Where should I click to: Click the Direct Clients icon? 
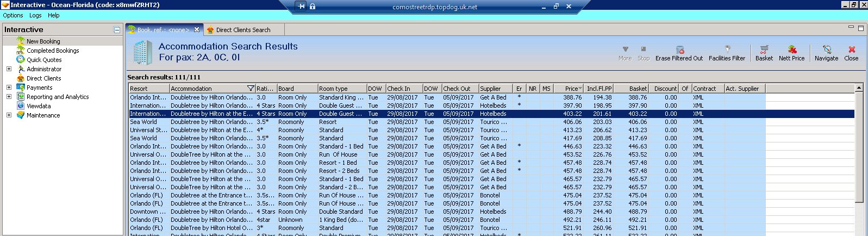pyautogui.click(x=21, y=78)
